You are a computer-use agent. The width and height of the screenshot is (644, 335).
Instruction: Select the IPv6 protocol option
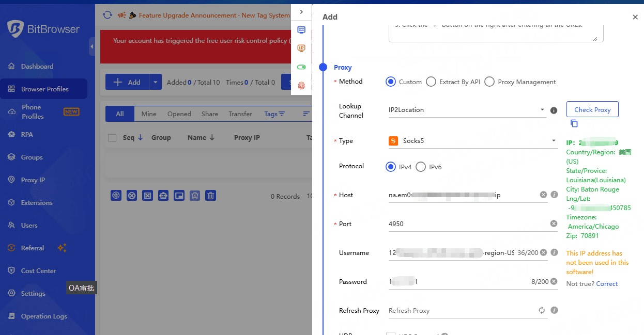tap(421, 167)
